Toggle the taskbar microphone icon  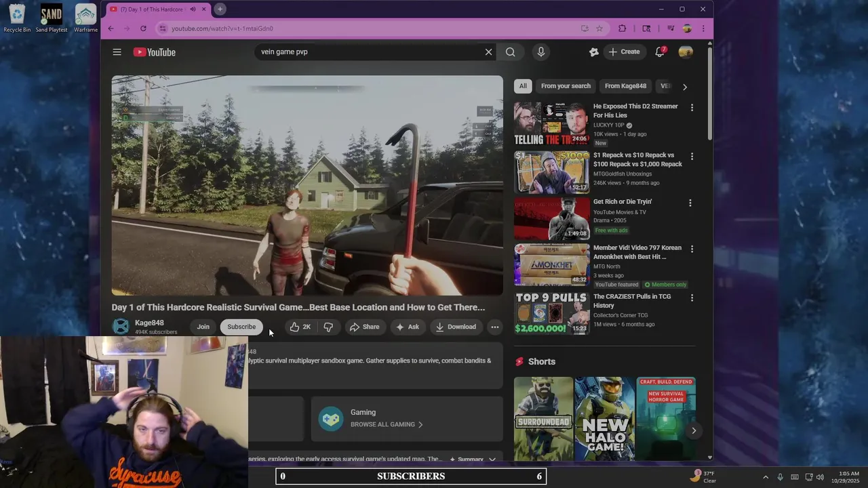780,476
